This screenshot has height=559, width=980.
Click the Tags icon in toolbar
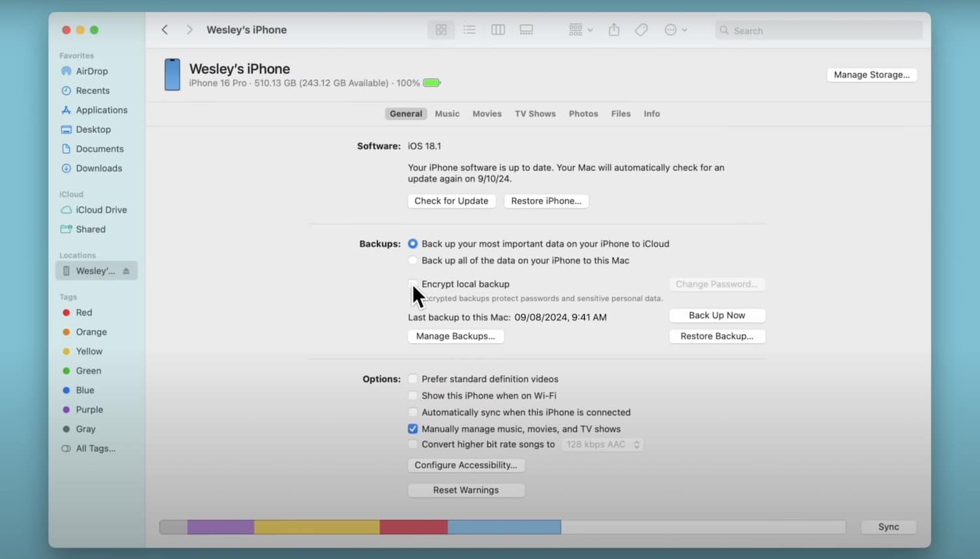click(x=642, y=29)
